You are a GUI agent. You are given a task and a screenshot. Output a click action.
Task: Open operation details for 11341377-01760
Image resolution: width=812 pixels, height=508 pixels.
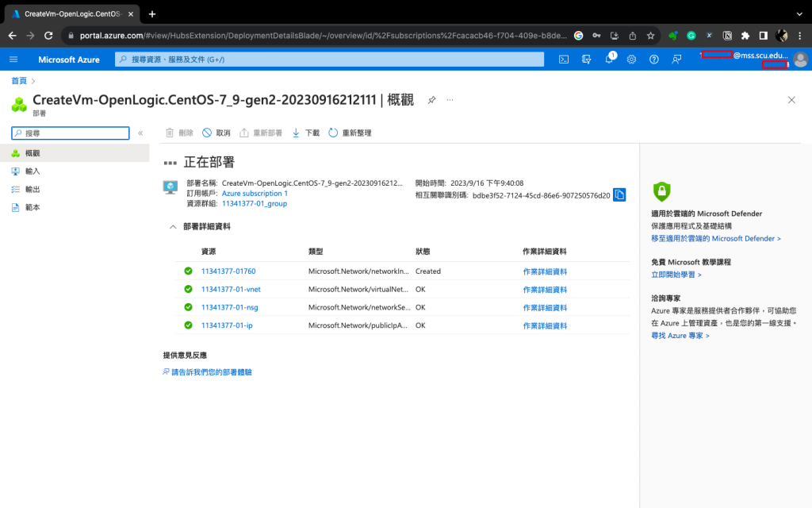pyautogui.click(x=545, y=271)
